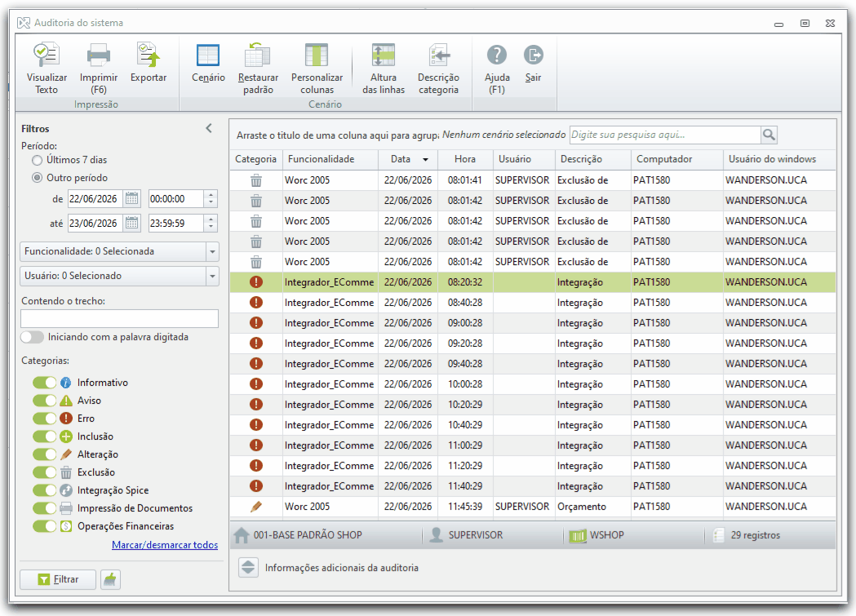Image resolution: width=856 pixels, height=616 pixels.
Task: Open calendar picker for 'até' date
Action: [x=132, y=223]
